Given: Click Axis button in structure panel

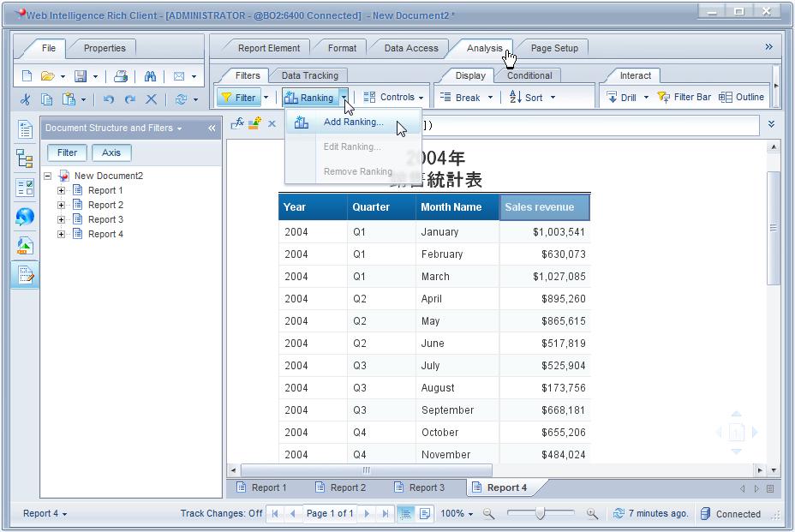Looking at the screenshot, I should pos(111,152).
